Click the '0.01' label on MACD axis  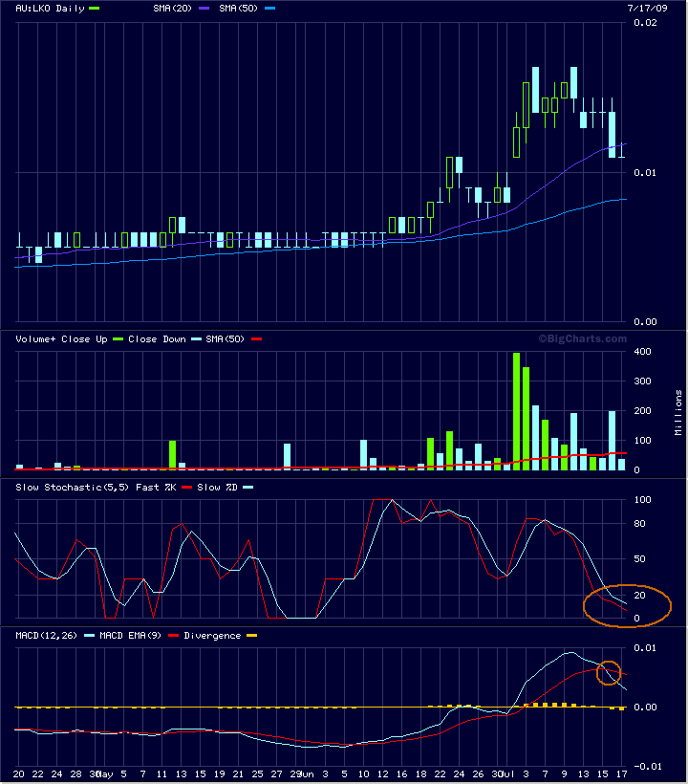[645, 647]
